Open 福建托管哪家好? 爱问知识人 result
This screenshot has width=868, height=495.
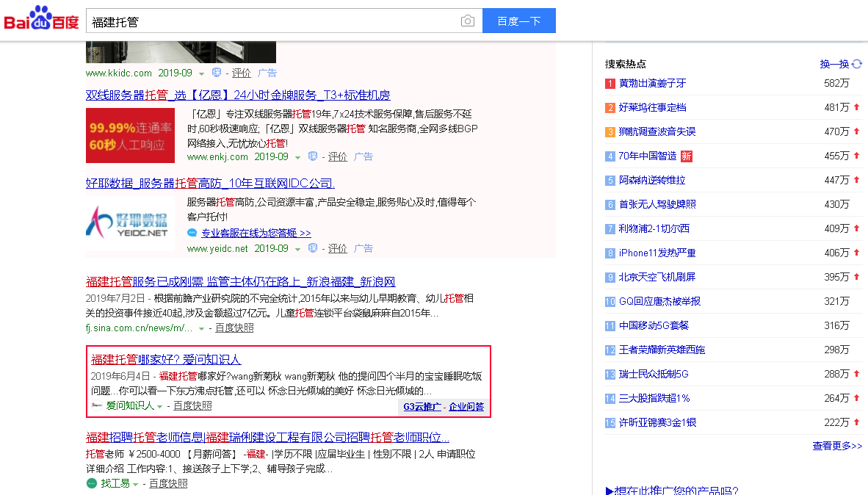[166, 359]
